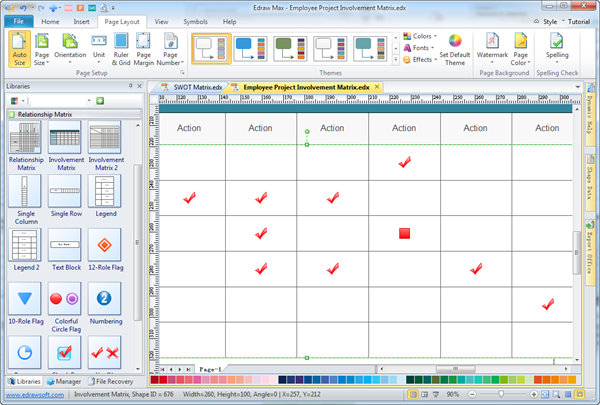Select the Single Row shape
This screenshot has width=600, height=405.
point(65,196)
